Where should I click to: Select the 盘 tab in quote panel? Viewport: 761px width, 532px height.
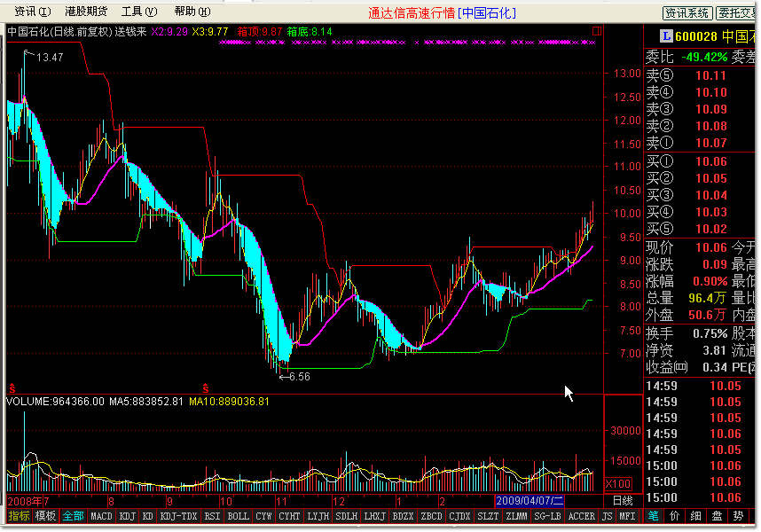click(x=717, y=515)
